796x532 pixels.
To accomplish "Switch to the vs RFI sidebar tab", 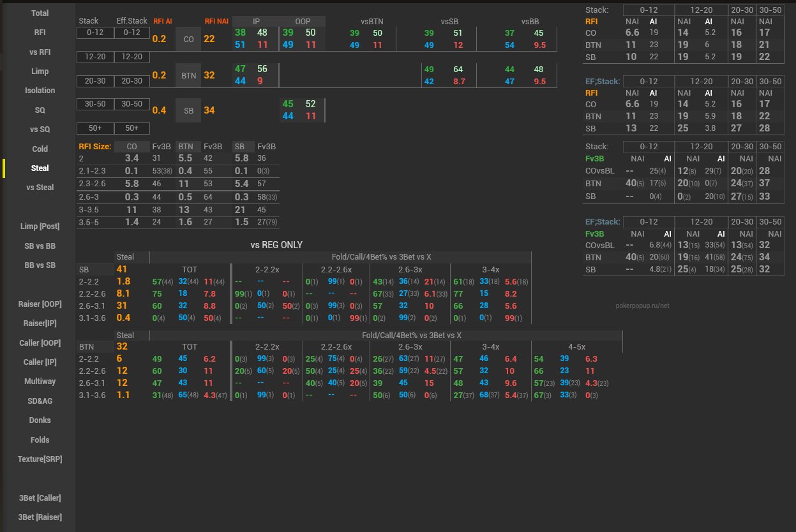I will [x=40, y=52].
